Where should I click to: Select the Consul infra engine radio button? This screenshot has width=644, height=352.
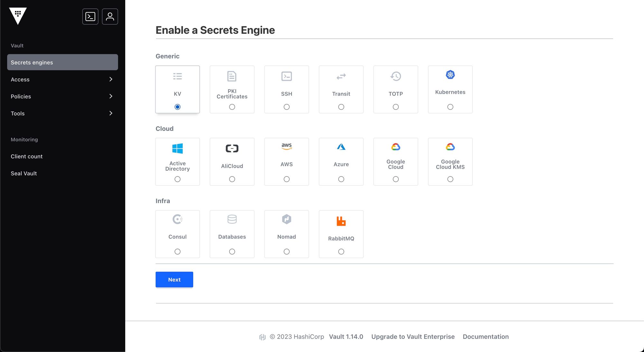click(177, 251)
